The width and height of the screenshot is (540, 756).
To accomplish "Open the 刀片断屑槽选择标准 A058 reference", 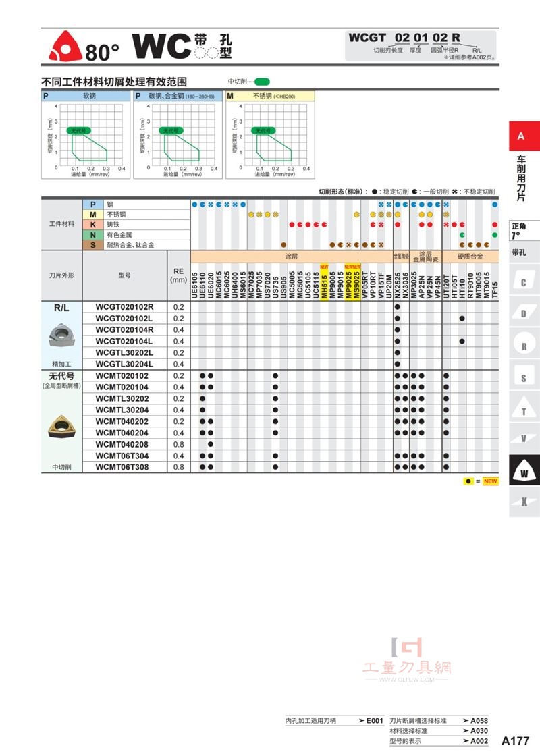I will [x=439, y=720].
